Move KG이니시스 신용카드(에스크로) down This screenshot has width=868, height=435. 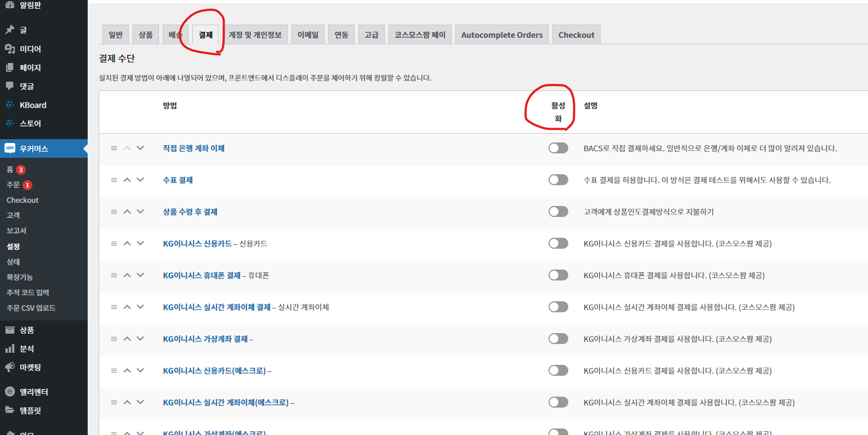tap(140, 370)
